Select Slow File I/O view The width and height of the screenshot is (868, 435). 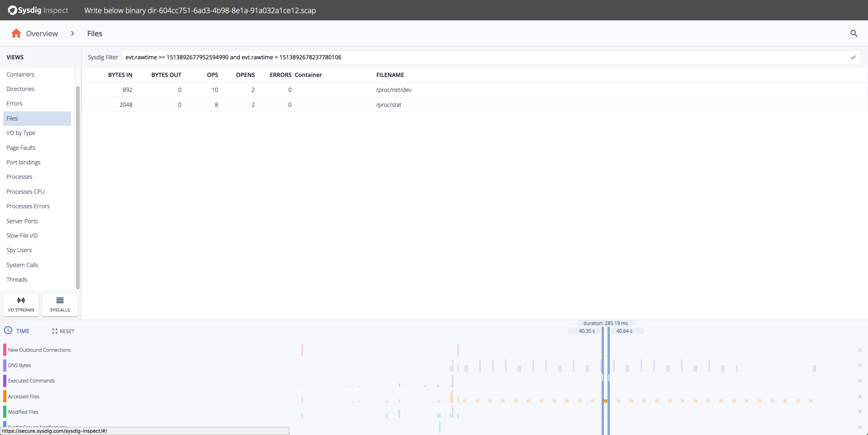[x=37, y=235]
